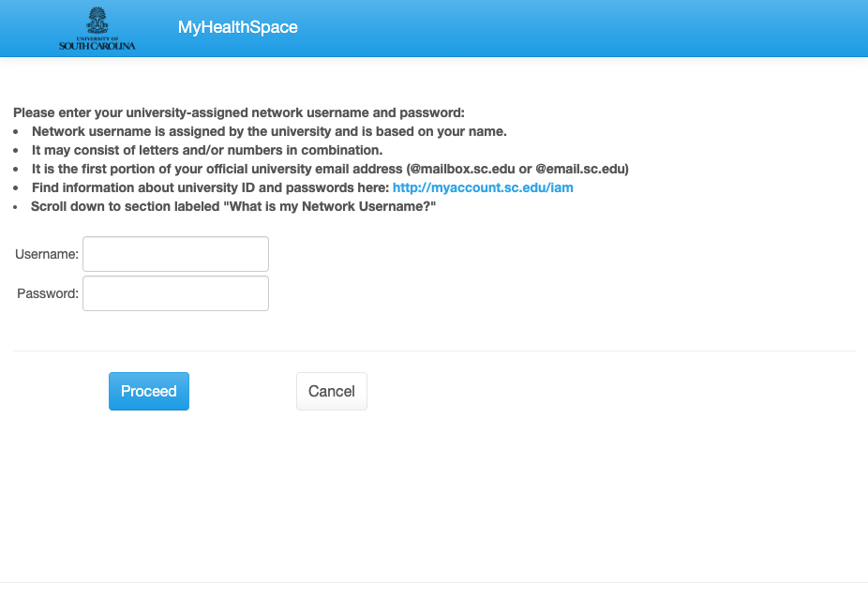Click the Username: label
Viewport: 868px width, 612px height.
[x=47, y=254]
